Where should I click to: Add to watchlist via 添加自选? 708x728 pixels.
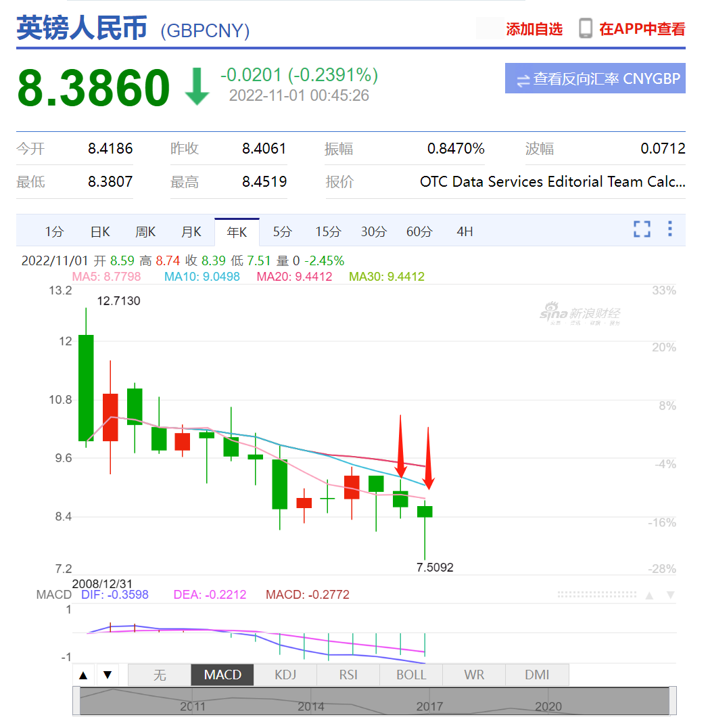point(534,29)
